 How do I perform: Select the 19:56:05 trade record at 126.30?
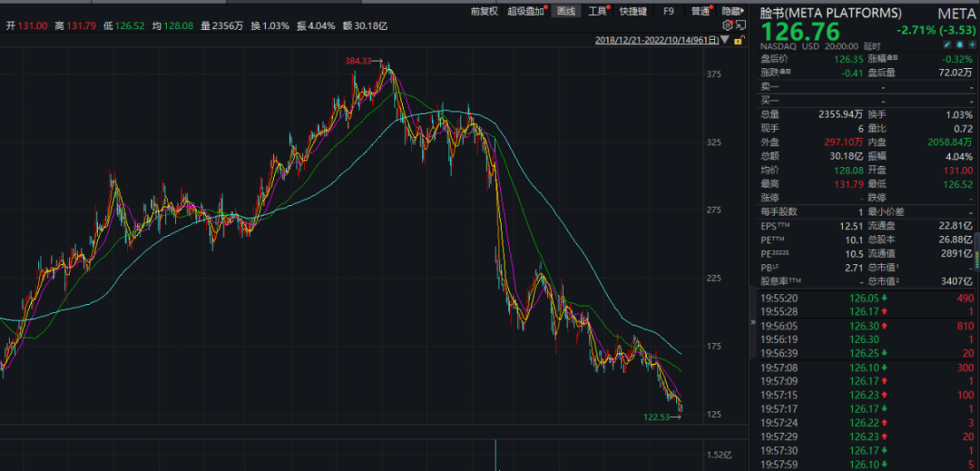coord(862,325)
